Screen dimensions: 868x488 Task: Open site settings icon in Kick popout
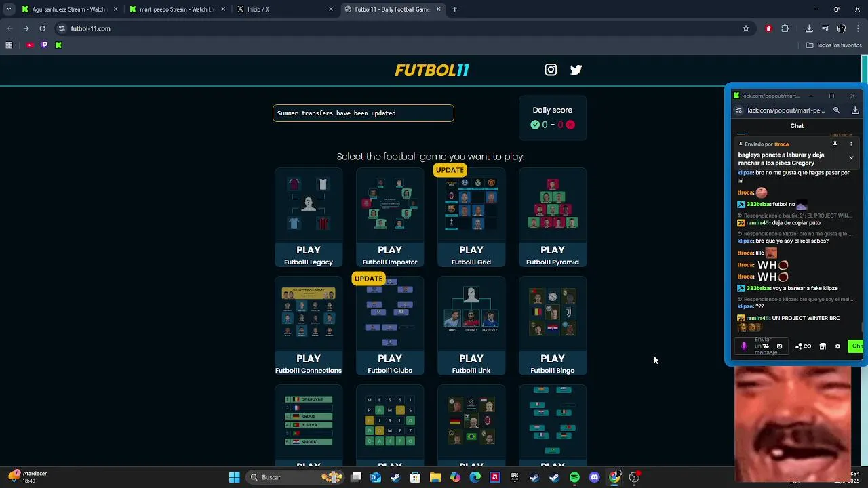click(x=738, y=110)
